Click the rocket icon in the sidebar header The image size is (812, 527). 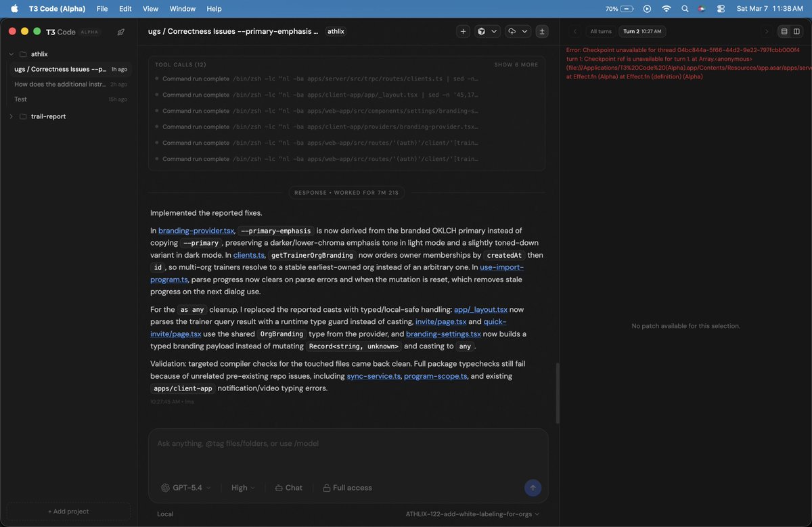tap(120, 32)
